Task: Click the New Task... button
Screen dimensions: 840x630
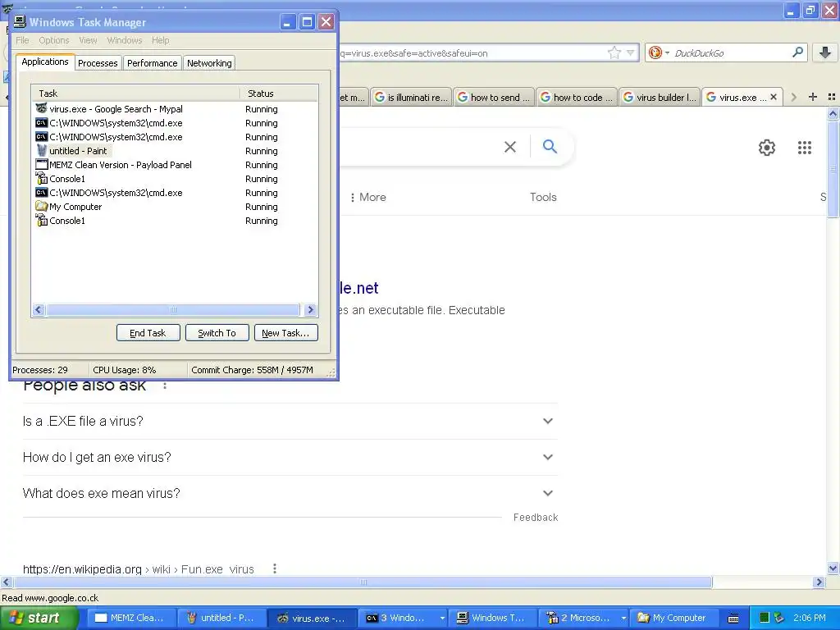Action: tap(285, 333)
